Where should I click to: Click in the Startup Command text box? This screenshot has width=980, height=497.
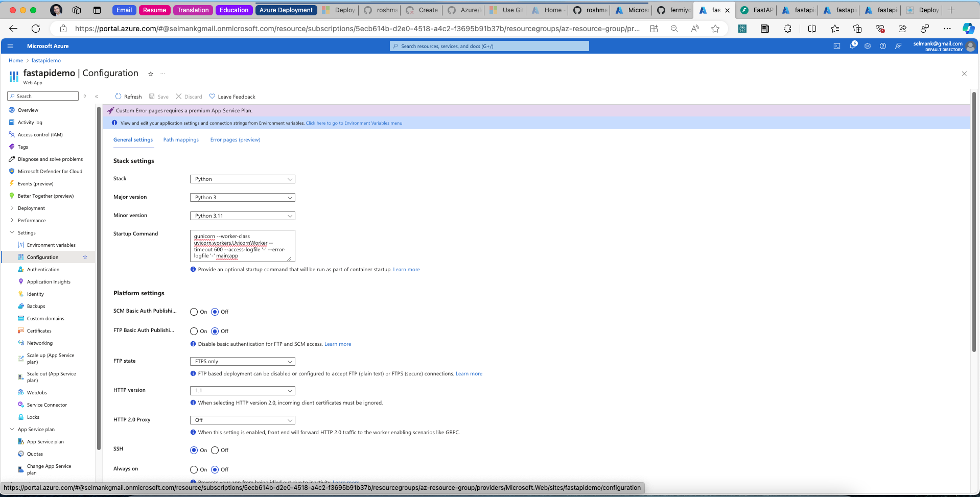pyautogui.click(x=242, y=246)
